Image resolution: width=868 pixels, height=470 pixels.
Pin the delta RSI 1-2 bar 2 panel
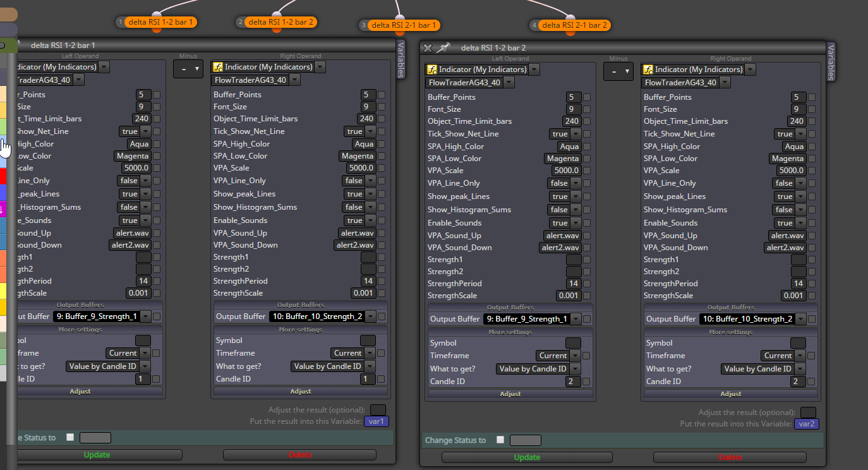click(x=444, y=48)
